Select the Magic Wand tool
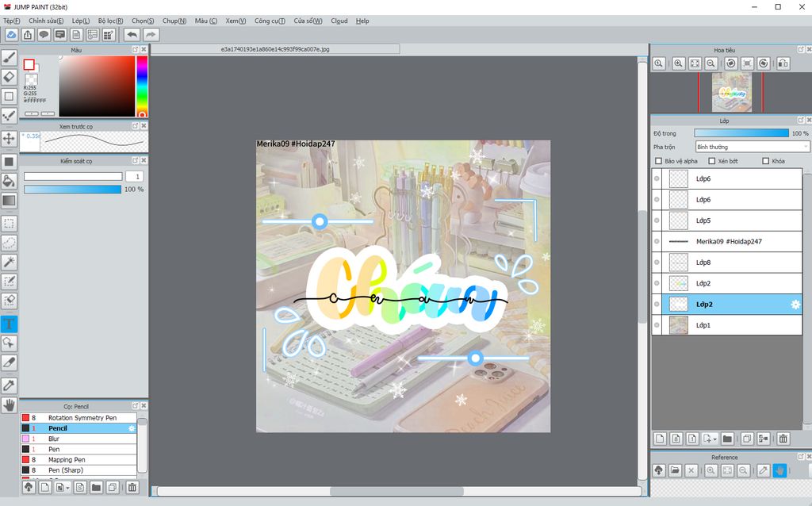Screen dimensions: 812x506 point(9,262)
